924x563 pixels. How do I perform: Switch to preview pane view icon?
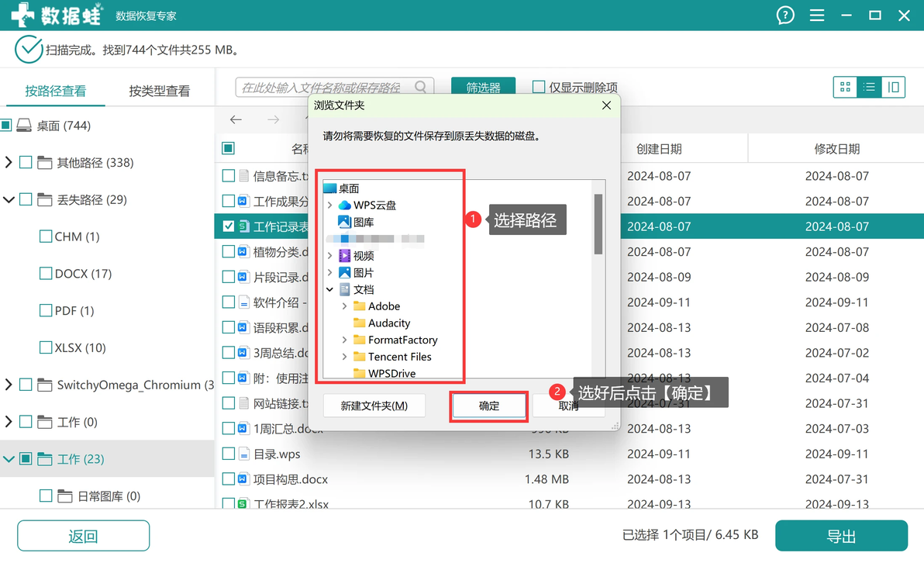point(893,88)
